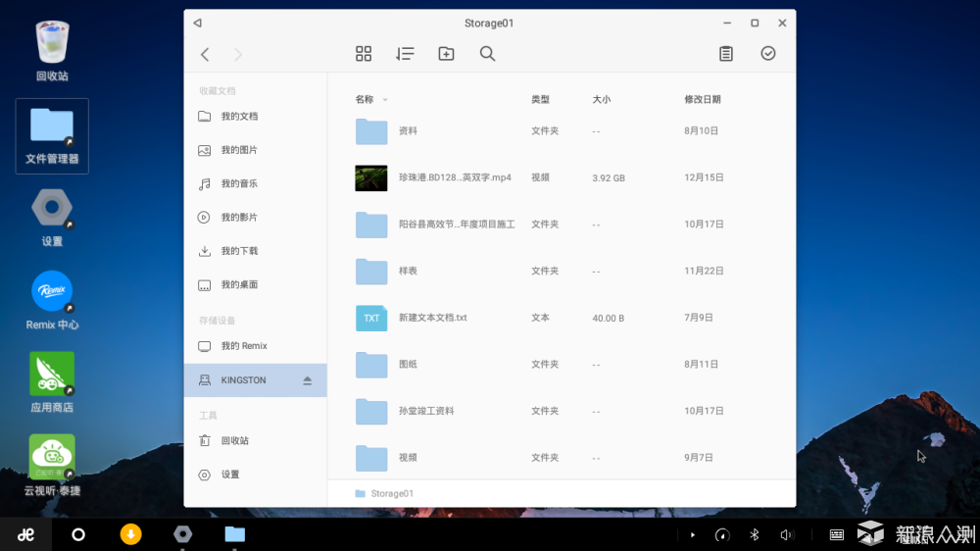Enable multi-select mode with checkmark icon
980x551 pixels.
768,54
